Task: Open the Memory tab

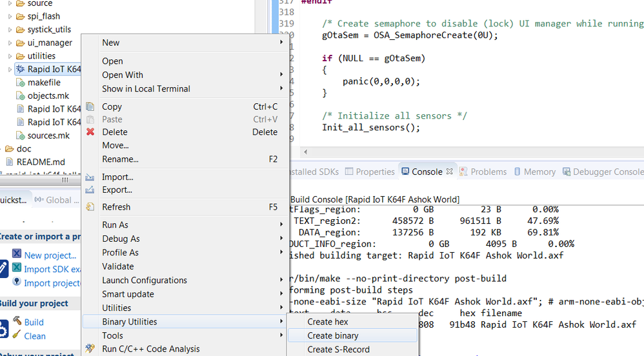Action: pos(539,172)
